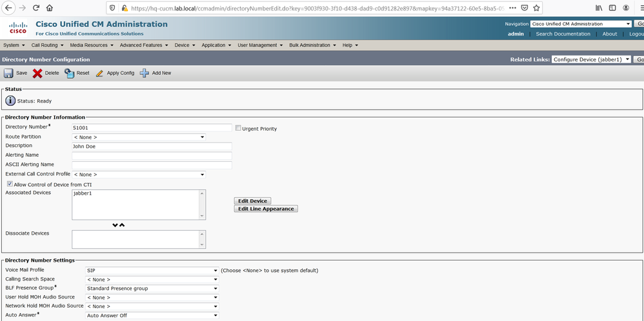Click the Go button next to Navigation
The width and height of the screenshot is (644, 321).
639,24
